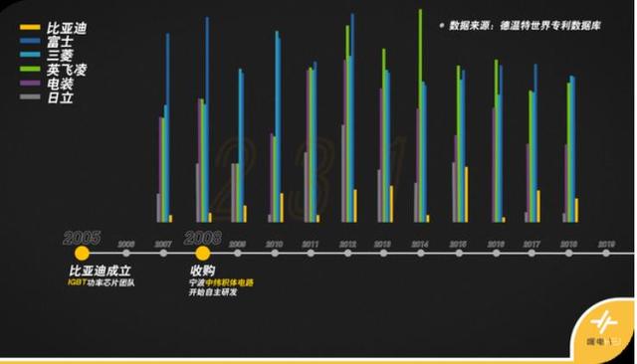This screenshot has height=364, width=637.
Task: Click the gray timeline dot for 2014
Action: [420, 254]
